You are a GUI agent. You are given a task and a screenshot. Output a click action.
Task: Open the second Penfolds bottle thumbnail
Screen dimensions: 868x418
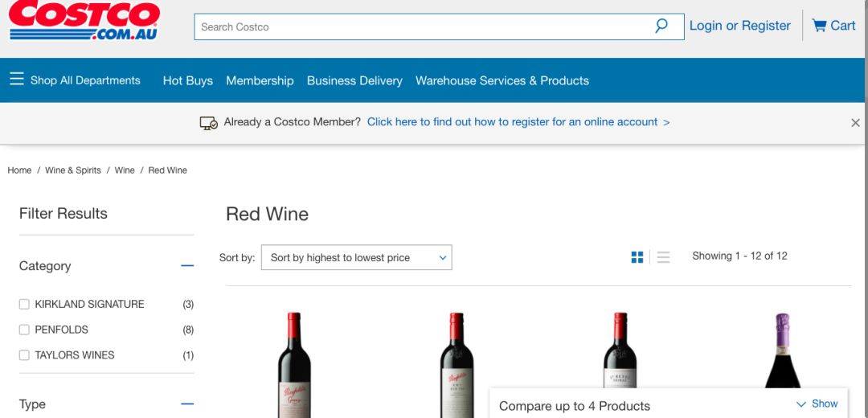(x=457, y=364)
